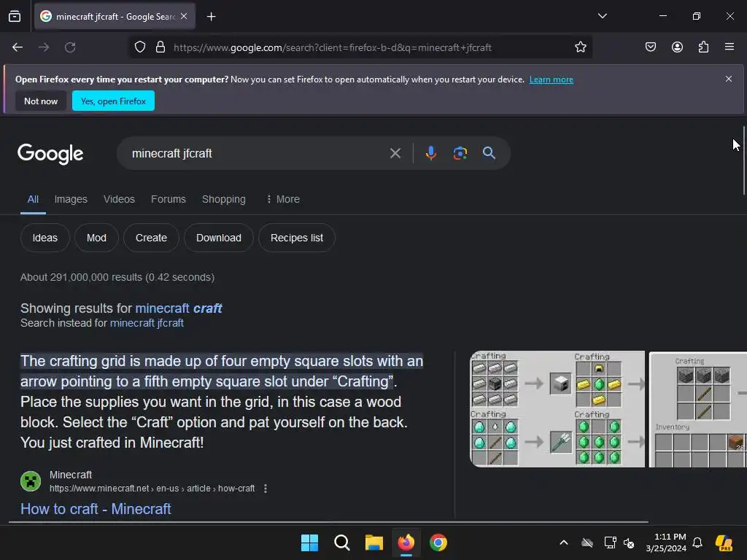Go back with the back arrow
This screenshot has width=747, height=560.
tap(18, 47)
